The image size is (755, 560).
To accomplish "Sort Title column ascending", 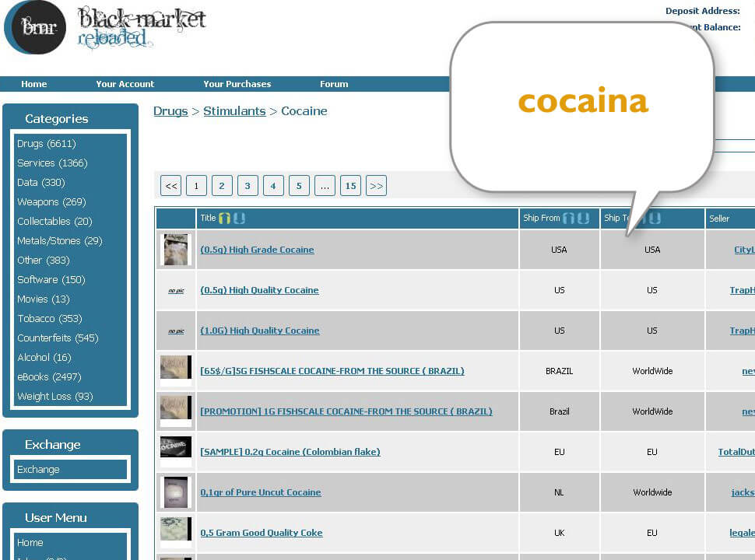I will point(224,219).
